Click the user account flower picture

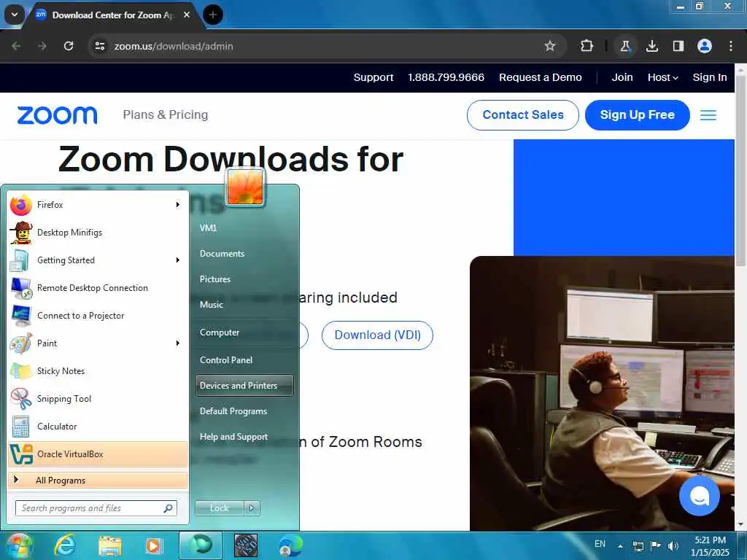coord(245,187)
